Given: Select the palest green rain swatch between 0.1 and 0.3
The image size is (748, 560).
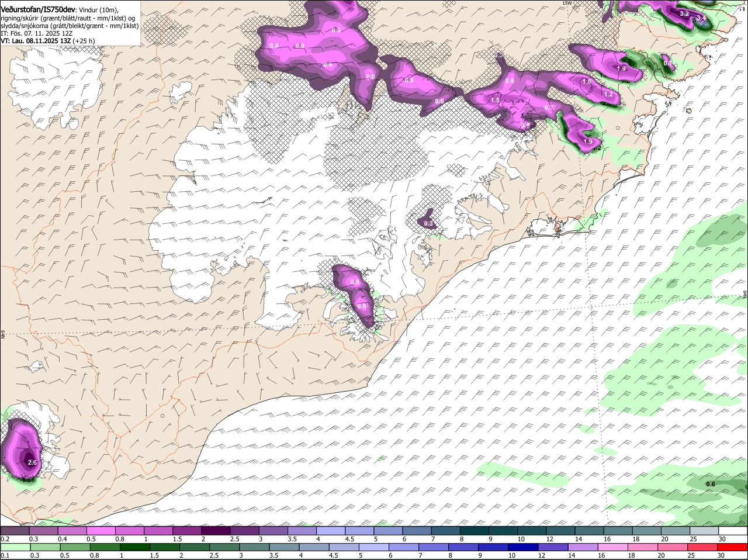Looking at the screenshot, I should 16,547.
